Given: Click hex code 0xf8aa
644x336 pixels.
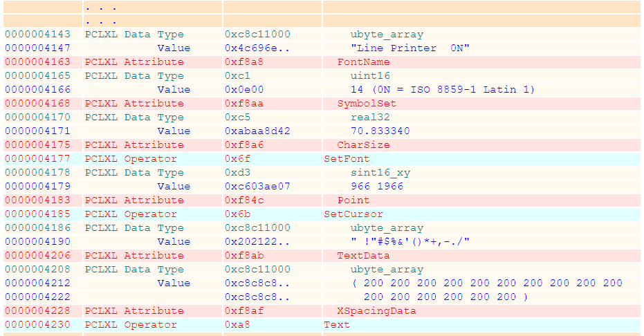Looking at the screenshot, I should coord(244,104).
